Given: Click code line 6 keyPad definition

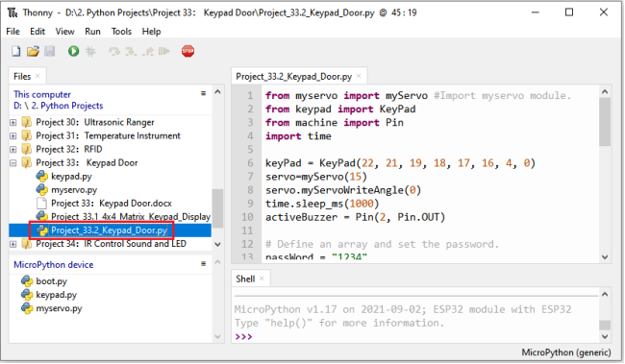Looking at the screenshot, I should click(401, 163).
